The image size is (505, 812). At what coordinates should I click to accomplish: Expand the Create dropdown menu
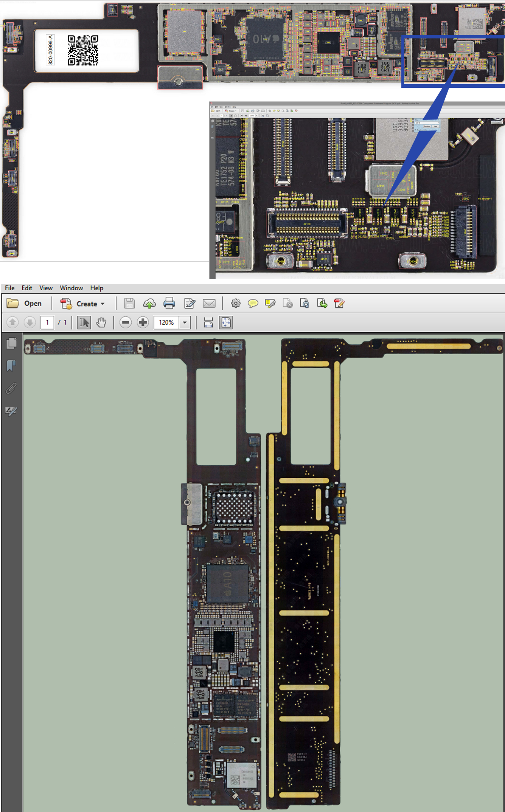[103, 304]
